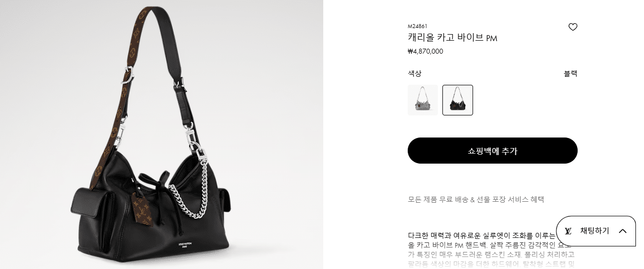Click the 블랙 selected color name
Viewport: 644px width, 269px height.
click(571, 73)
